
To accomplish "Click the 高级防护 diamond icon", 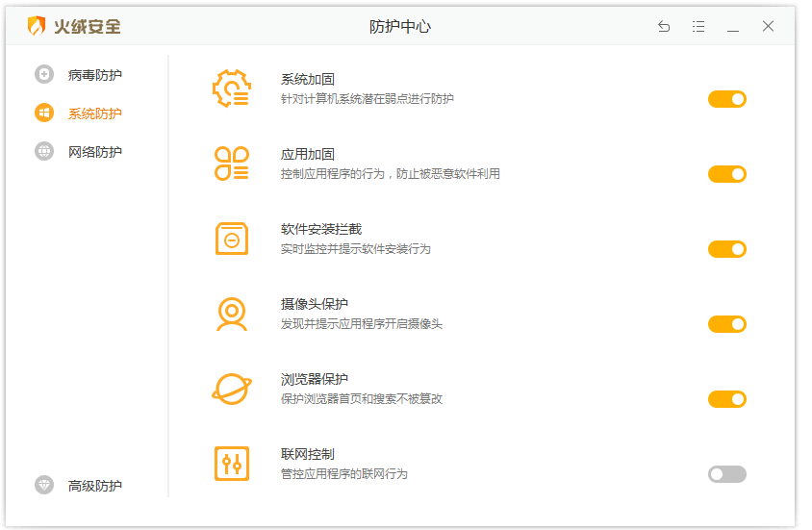I will 44,485.
